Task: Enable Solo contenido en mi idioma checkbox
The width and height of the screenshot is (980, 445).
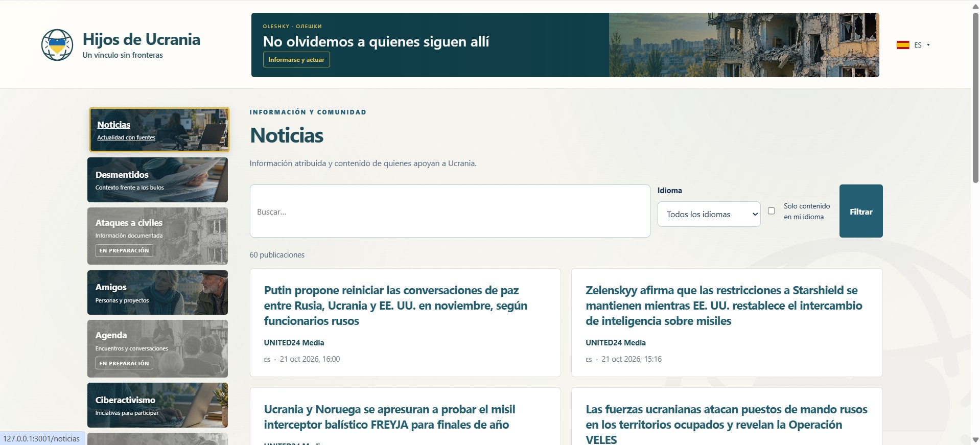Action: (771, 210)
